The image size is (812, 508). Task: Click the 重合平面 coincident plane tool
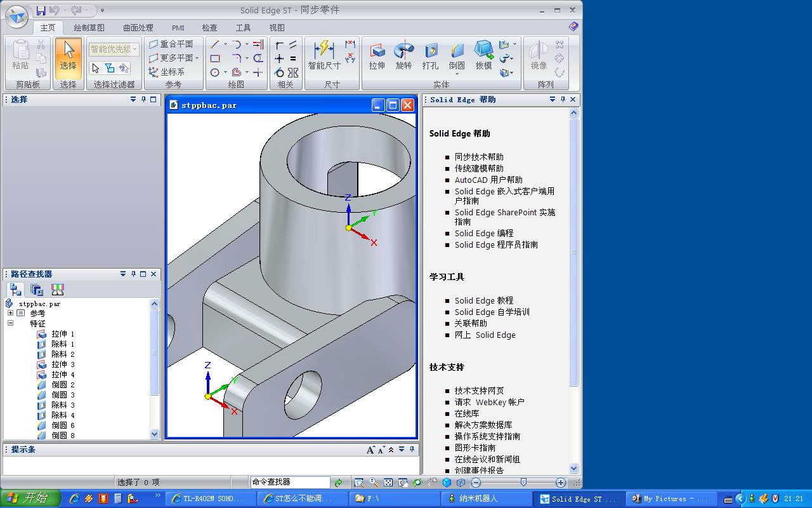(x=171, y=44)
